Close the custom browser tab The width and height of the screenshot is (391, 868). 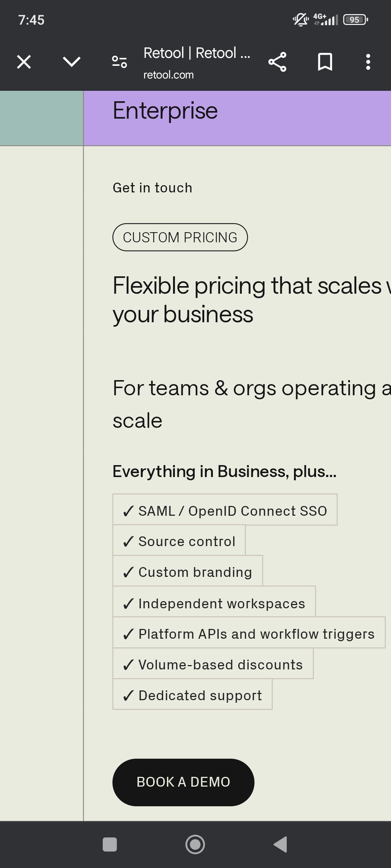point(24,62)
